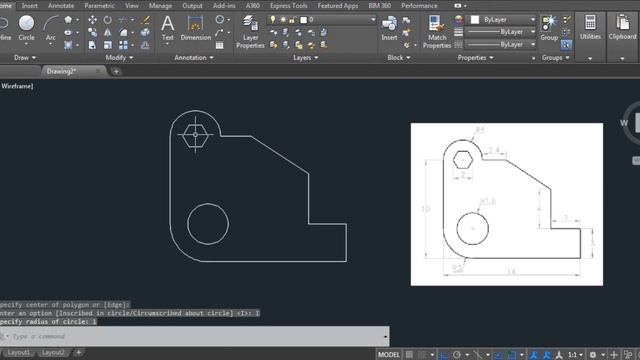Open the Annotate ribbon tab
640x360 pixels.
61,6
